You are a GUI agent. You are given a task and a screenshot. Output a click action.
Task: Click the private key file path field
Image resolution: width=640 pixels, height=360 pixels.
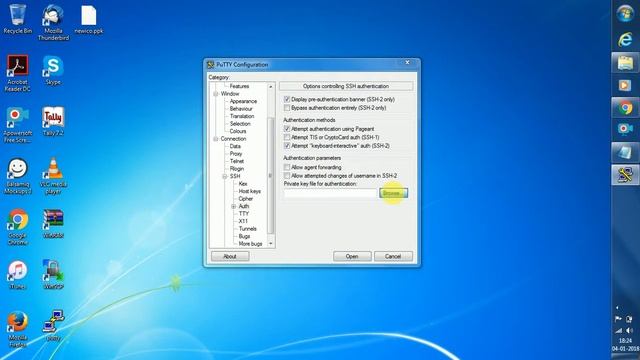point(330,193)
